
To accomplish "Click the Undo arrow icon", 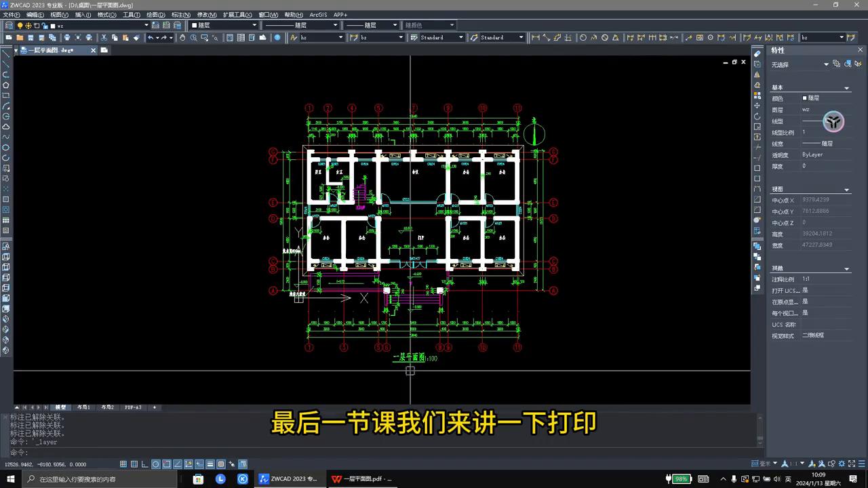I will pyautogui.click(x=151, y=37).
